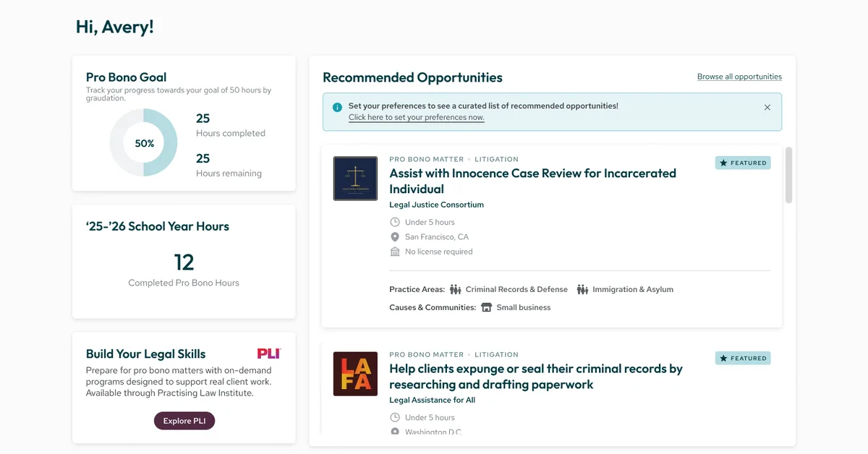Click the Featured badge on Innocence Case listing

[x=743, y=163]
